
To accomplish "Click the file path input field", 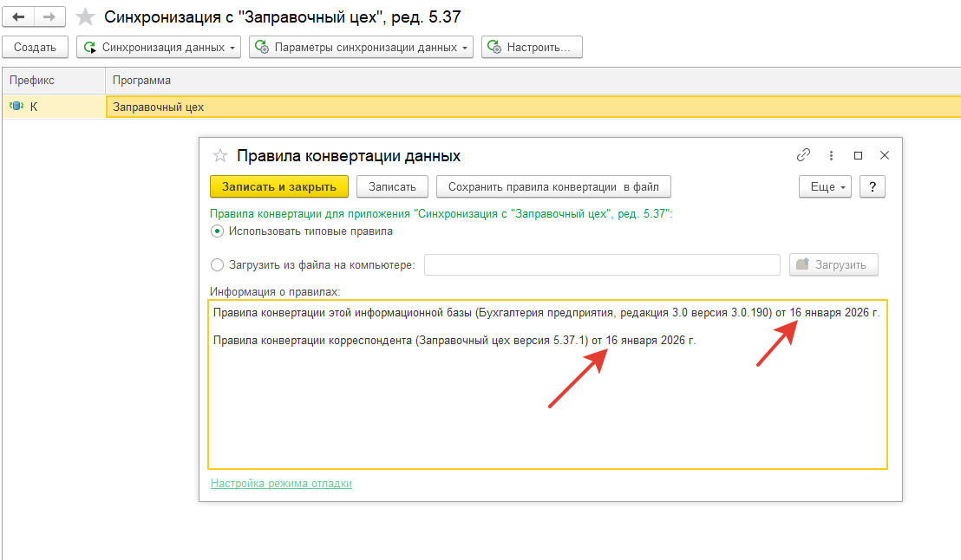I will click(602, 264).
